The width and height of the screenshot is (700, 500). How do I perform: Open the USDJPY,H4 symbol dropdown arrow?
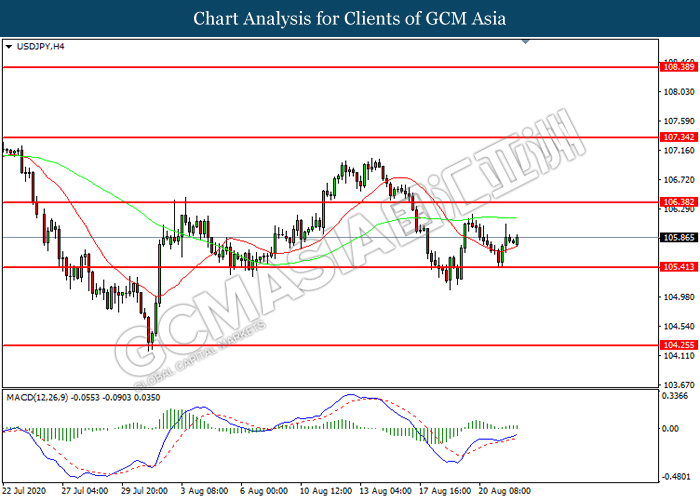pos(9,46)
